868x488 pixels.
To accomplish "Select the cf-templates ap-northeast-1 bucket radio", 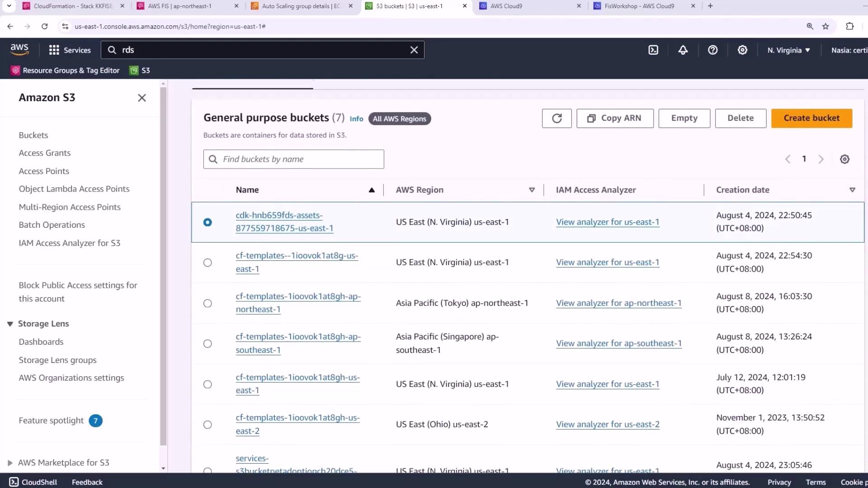I will tap(208, 303).
